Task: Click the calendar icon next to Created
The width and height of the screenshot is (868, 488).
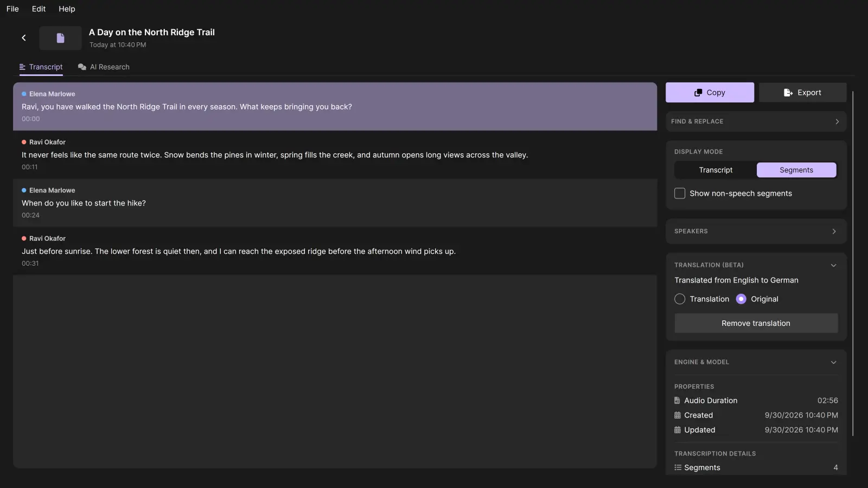Action: pyautogui.click(x=677, y=415)
